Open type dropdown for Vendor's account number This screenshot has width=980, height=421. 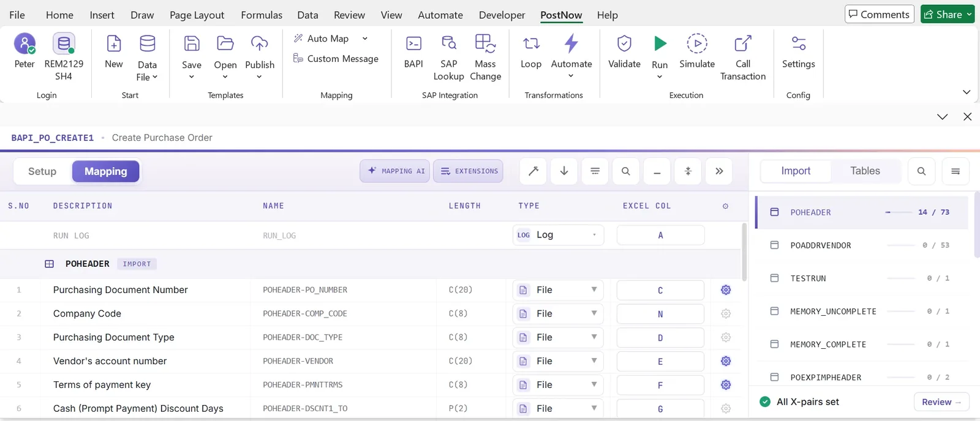click(558, 361)
